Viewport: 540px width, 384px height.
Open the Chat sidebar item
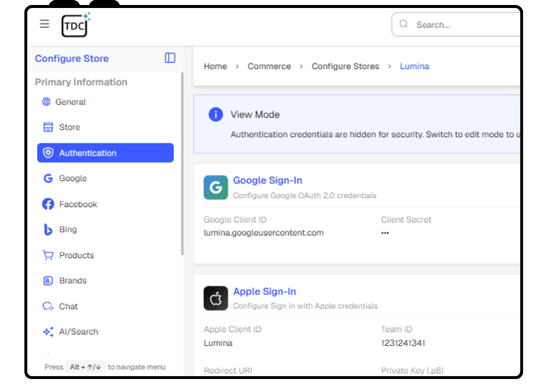click(x=105, y=306)
